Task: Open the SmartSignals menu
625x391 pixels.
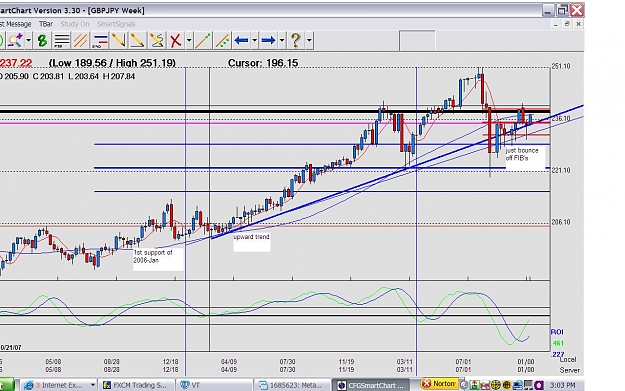Action: [116, 24]
